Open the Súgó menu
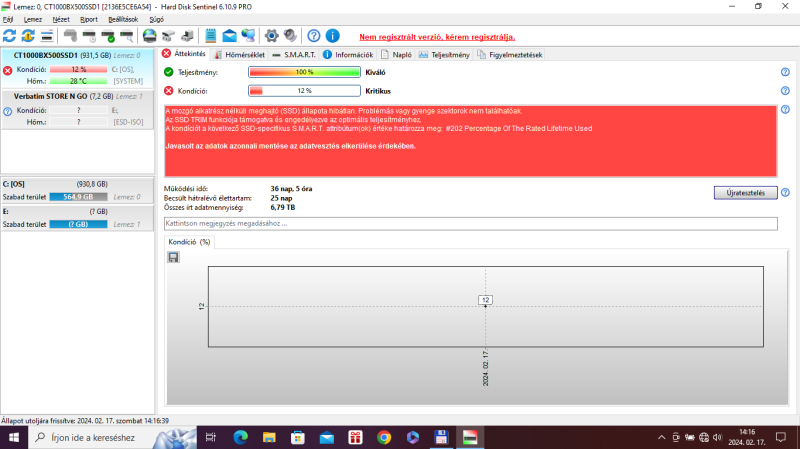Screen dimensions: 800x449 (x=157, y=19)
